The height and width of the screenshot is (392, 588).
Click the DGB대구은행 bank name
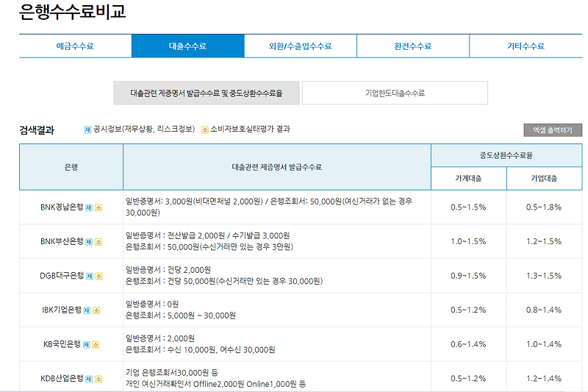pos(62,276)
